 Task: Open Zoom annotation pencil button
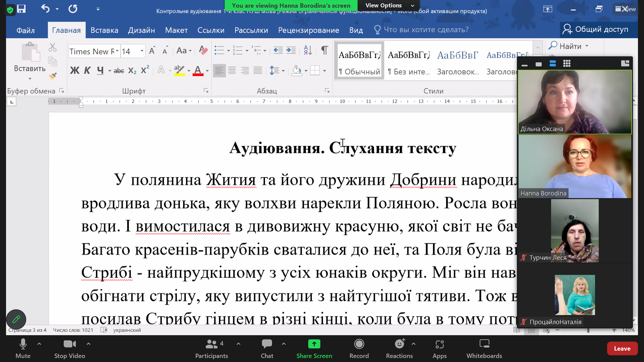click(x=16, y=319)
